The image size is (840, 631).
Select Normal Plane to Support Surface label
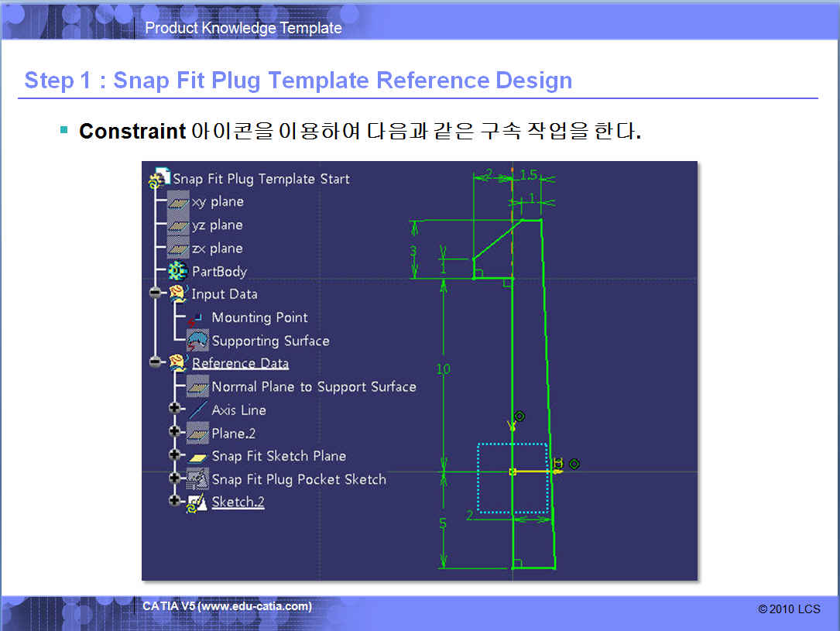pyautogui.click(x=314, y=387)
